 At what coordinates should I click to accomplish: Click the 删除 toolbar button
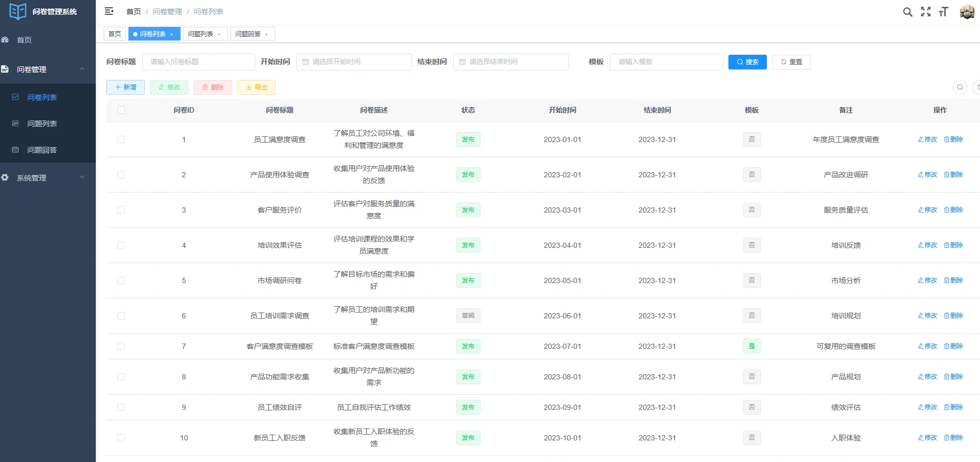click(213, 87)
